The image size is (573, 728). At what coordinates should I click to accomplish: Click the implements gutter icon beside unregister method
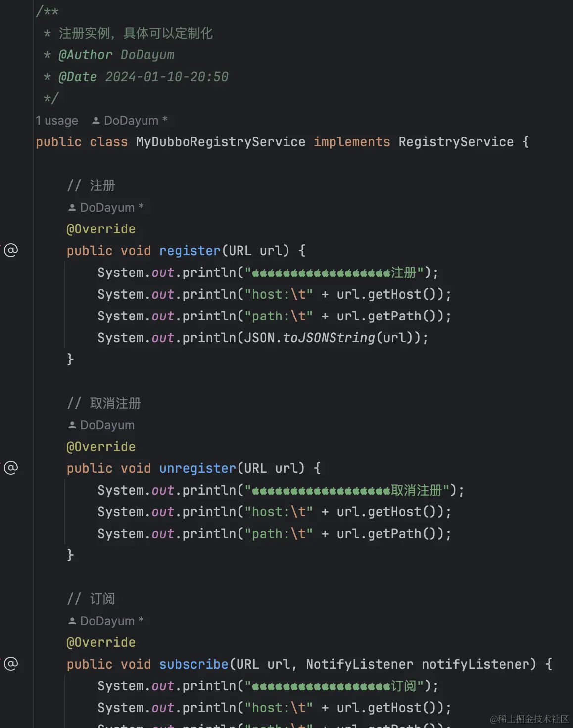coord(11,468)
